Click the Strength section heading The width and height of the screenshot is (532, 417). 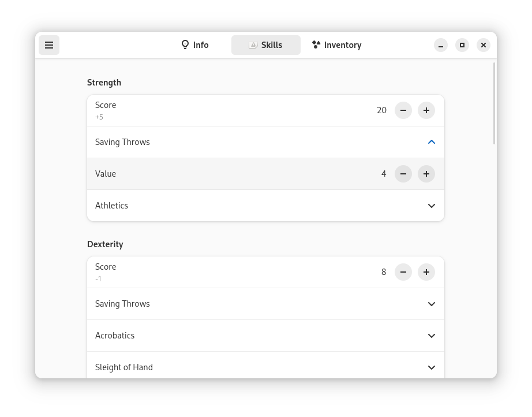coord(104,83)
